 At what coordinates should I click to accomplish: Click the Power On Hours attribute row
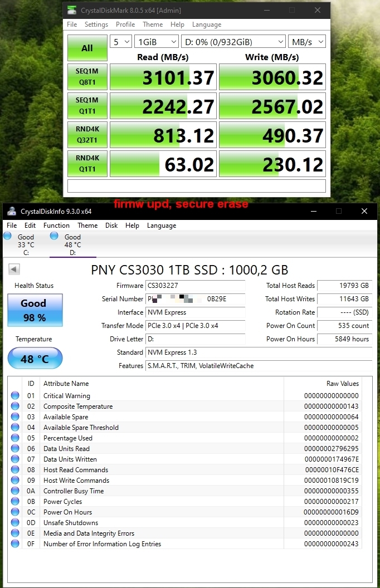click(x=184, y=512)
